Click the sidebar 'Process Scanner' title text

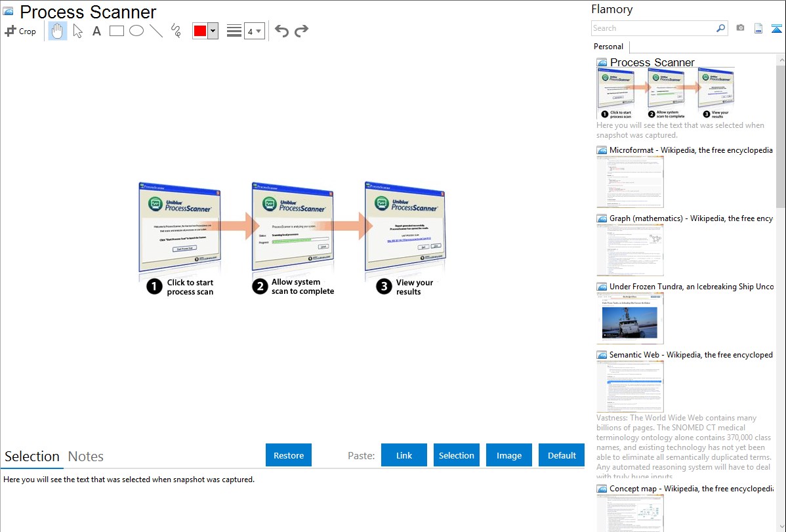[652, 62]
